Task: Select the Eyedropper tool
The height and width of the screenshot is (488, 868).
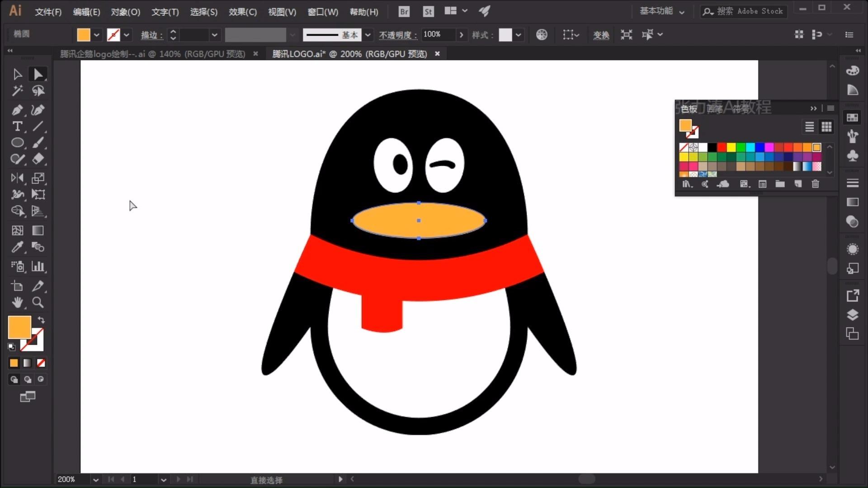Action: coord(17,247)
